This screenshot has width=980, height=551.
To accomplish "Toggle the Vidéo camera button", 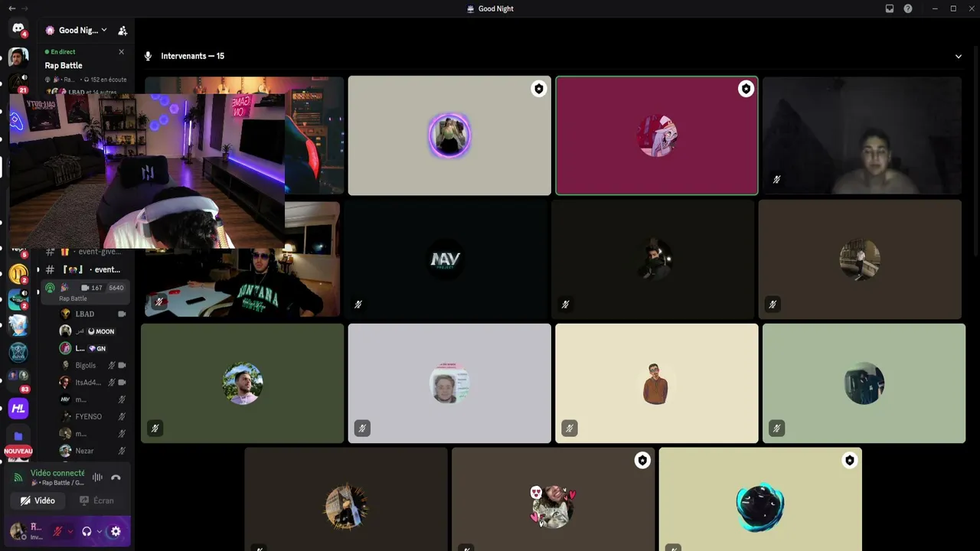I will pos(38,500).
